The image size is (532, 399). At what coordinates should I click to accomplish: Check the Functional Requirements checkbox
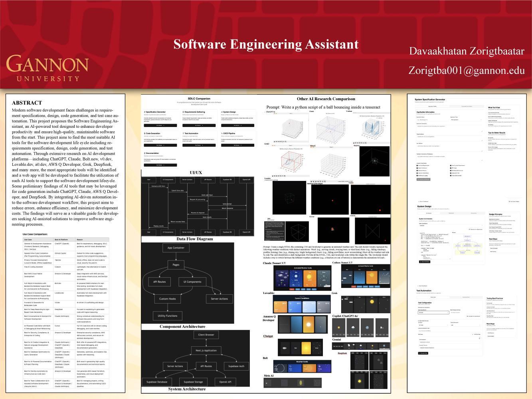417,165
